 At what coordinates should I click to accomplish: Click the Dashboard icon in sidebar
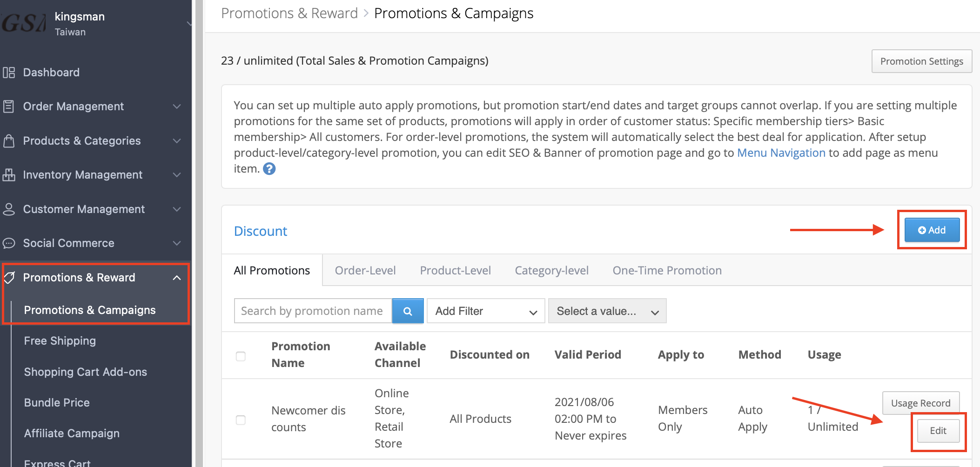click(x=9, y=73)
